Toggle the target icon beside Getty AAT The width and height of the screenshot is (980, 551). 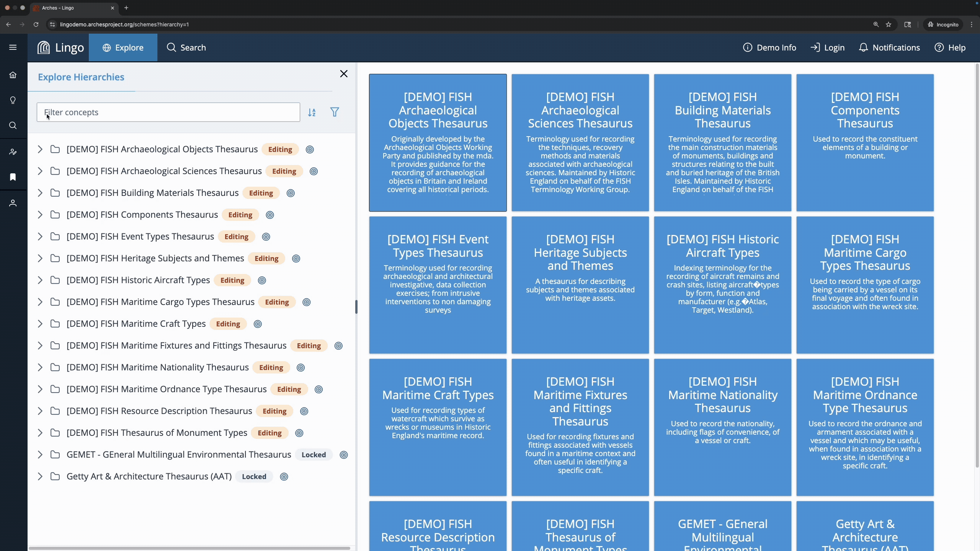click(x=284, y=477)
